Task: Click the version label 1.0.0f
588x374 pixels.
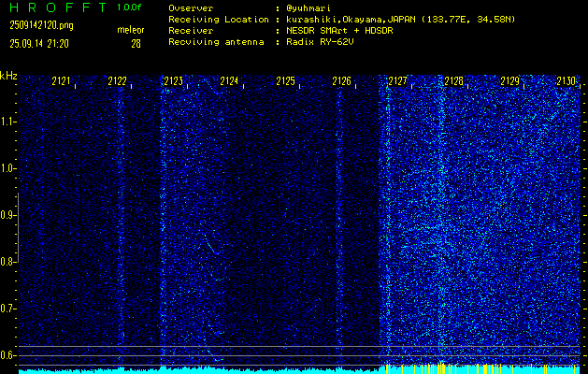Action: point(129,7)
